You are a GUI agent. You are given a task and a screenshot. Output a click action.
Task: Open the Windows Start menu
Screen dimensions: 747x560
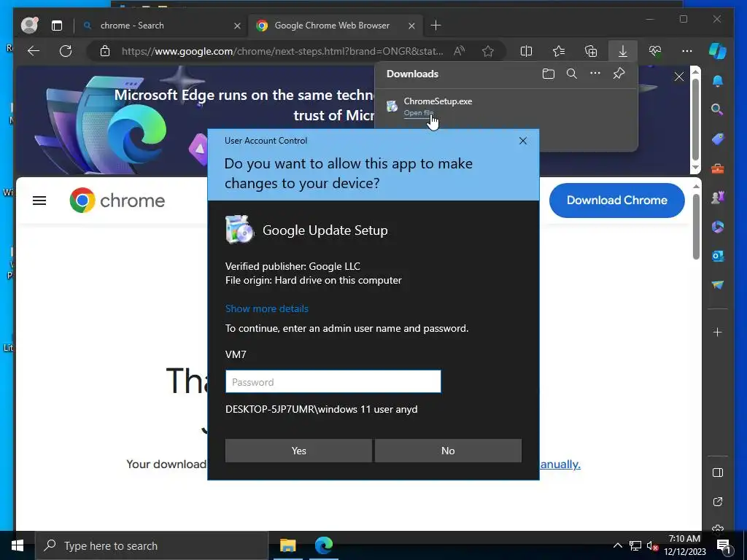click(x=18, y=545)
